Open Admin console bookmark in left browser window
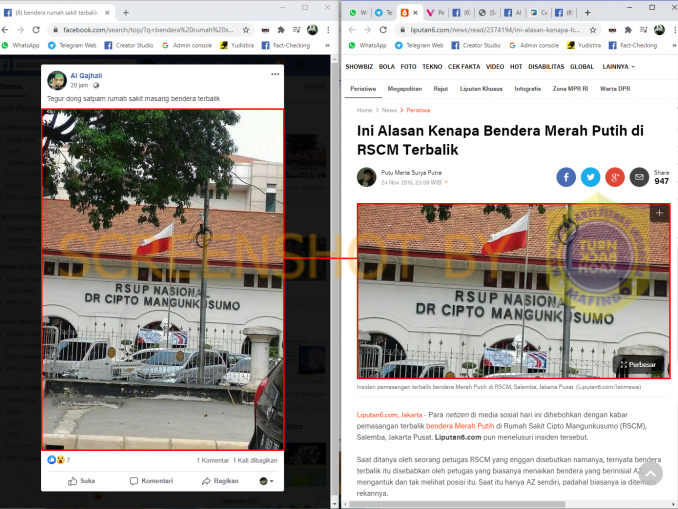 coord(187,45)
